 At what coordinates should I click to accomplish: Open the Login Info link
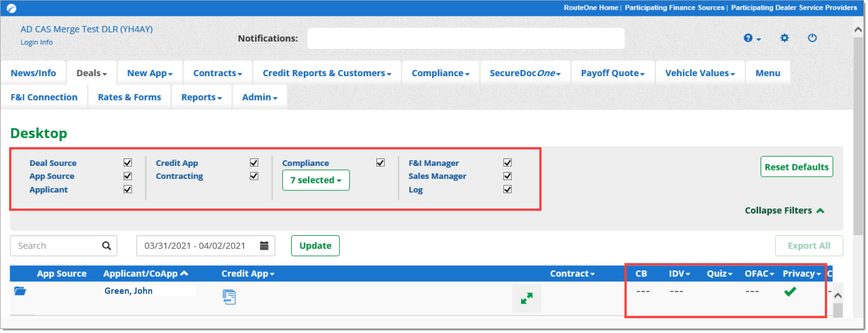coord(37,43)
